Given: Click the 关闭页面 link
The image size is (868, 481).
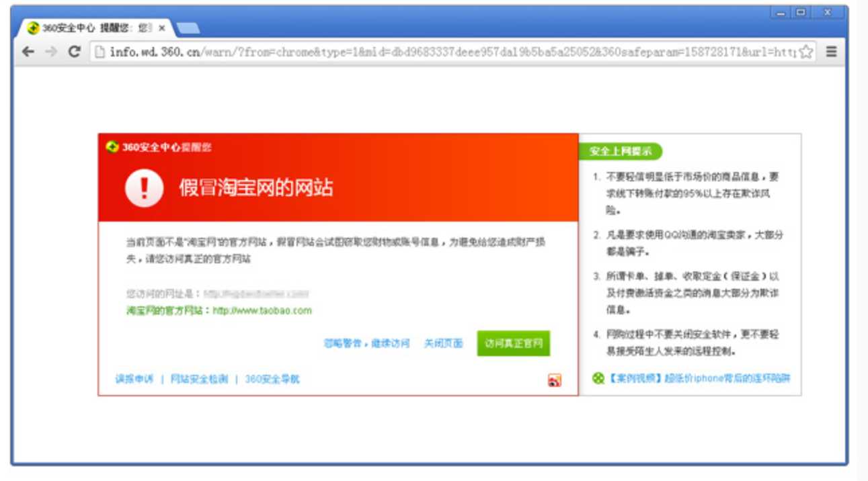Looking at the screenshot, I should click(x=443, y=343).
